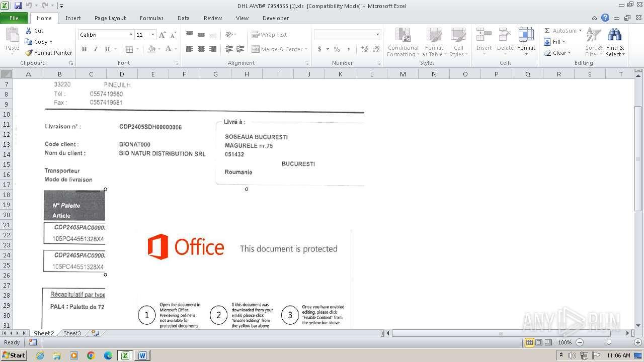Switch to the Formulas tab
Viewport: 644px width, 362px height.
pos(151,18)
